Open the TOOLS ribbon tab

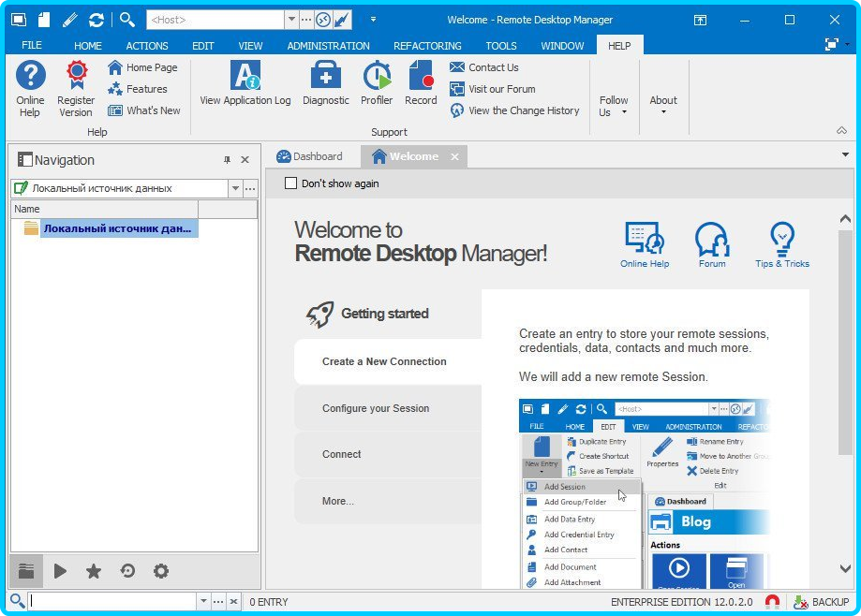click(501, 46)
